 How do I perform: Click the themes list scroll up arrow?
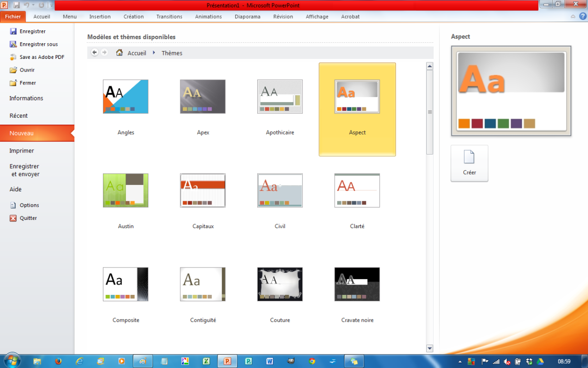[x=430, y=66]
